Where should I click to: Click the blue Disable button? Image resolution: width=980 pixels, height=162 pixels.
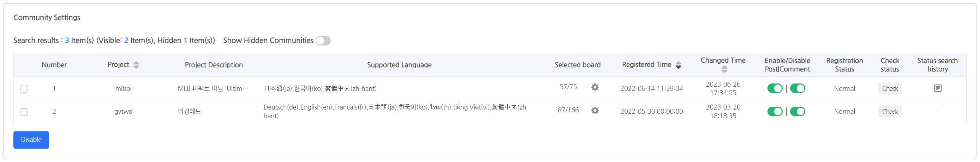[x=31, y=139]
